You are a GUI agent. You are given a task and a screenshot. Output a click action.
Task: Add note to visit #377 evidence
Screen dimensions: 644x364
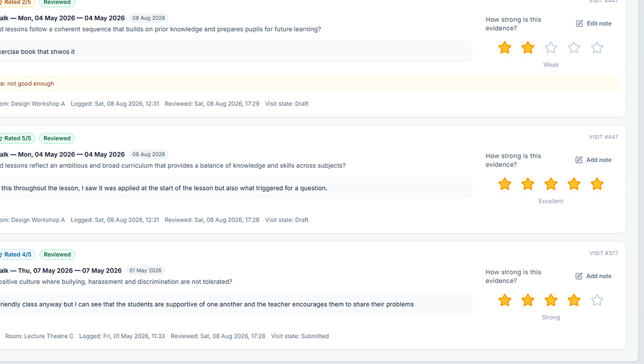tap(594, 276)
